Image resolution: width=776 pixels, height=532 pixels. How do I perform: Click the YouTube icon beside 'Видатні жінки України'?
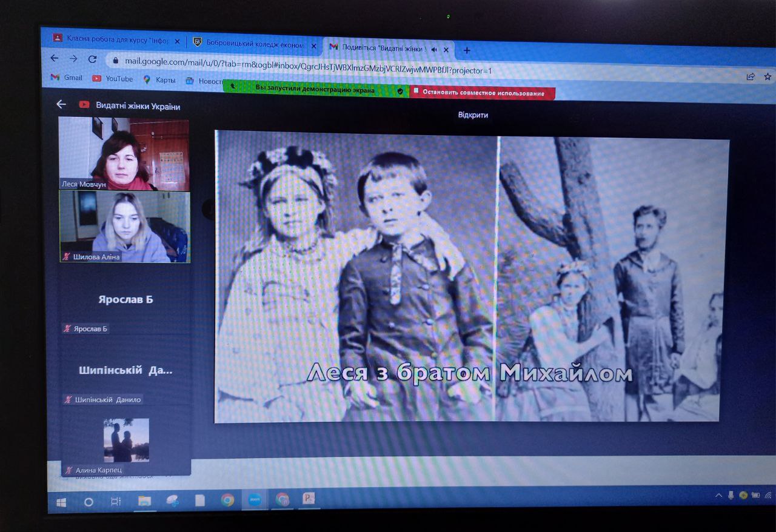tap(84, 105)
